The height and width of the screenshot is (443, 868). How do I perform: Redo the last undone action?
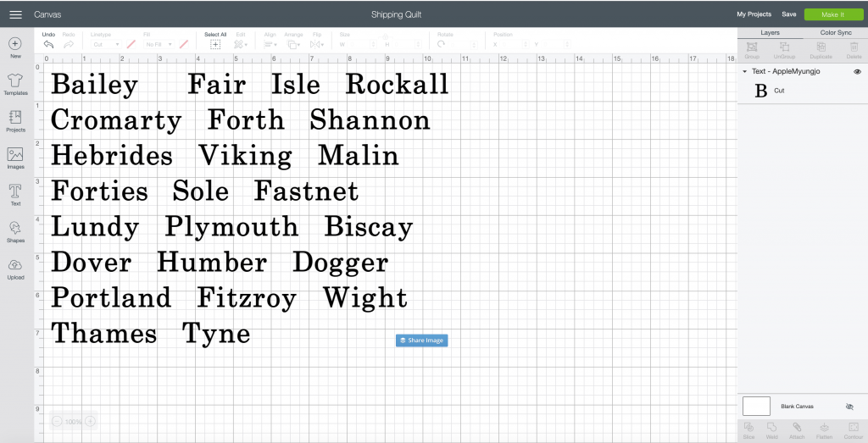click(x=69, y=44)
